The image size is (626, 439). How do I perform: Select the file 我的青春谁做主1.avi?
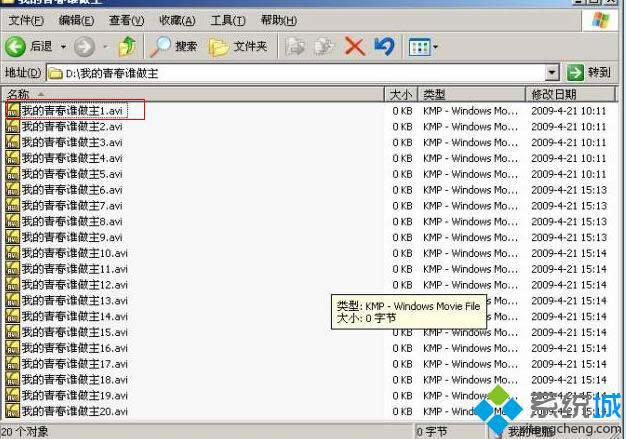pyautogui.click(x=70, y=110)
